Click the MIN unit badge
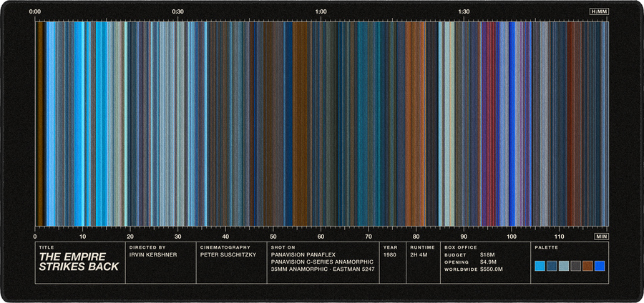 click(601, 237)
